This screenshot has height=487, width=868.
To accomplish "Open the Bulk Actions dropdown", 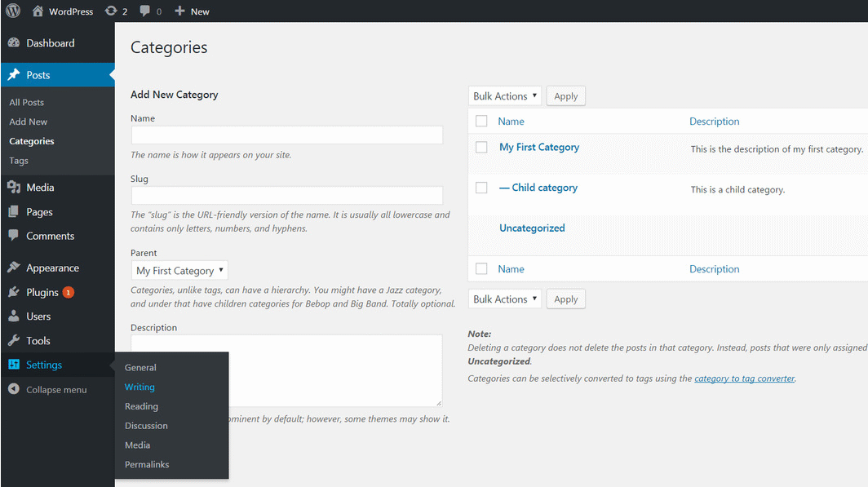I will coord(504,95).
